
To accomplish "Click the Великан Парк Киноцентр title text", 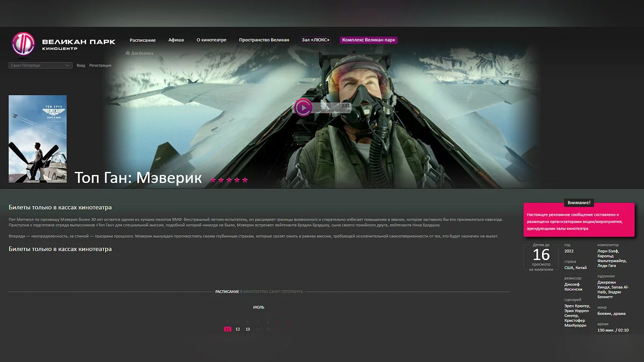I will 78,45.
